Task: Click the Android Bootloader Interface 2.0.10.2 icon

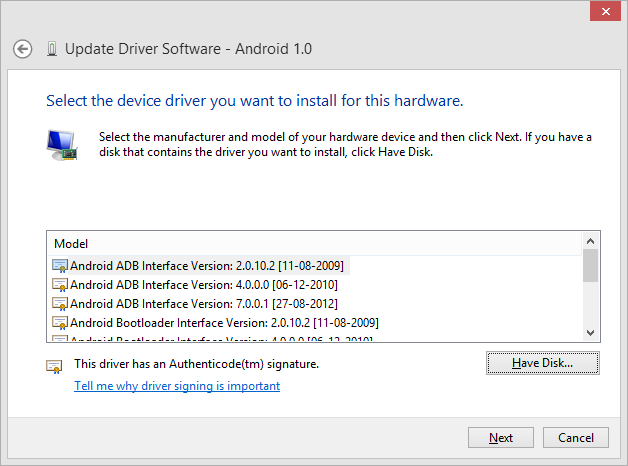Action: (59, 323)
